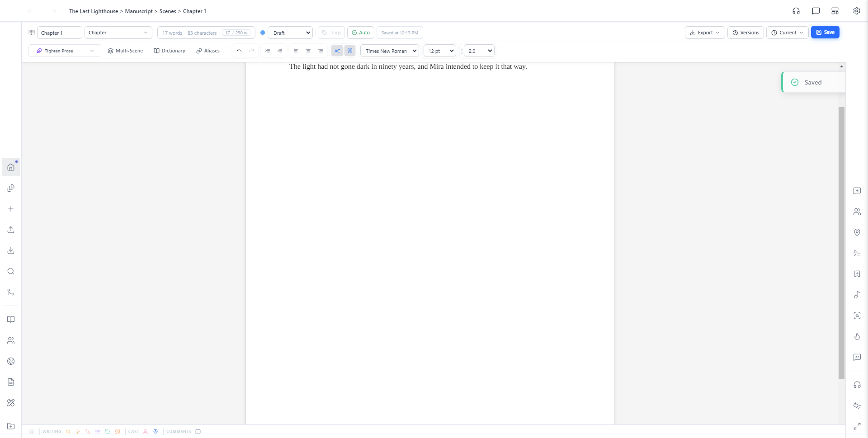Screen dimensions: 868x438
Task: Click the expand fullscreen arrows icon
Action: 857,426
